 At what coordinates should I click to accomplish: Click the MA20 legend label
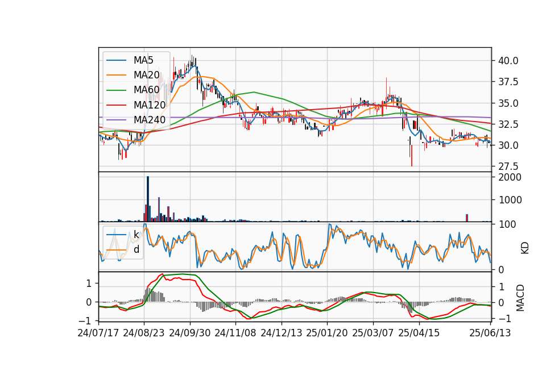[x=146, y=75]
